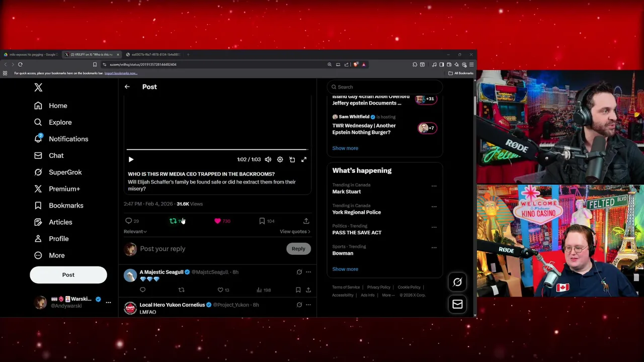Switch the video to fullscreen

[x=304, y=159]
